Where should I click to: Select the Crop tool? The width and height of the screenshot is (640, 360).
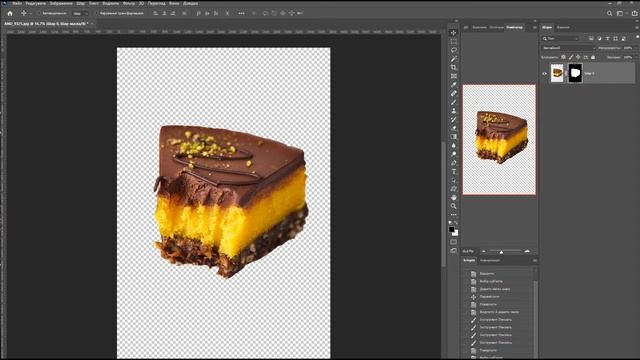click(x=453, y=67)
